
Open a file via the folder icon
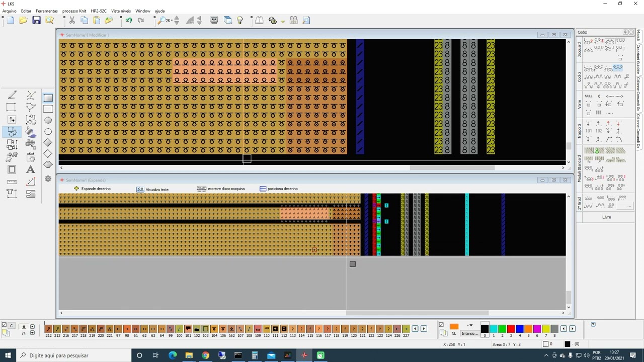pyautogui.click(x=23, y=20)
